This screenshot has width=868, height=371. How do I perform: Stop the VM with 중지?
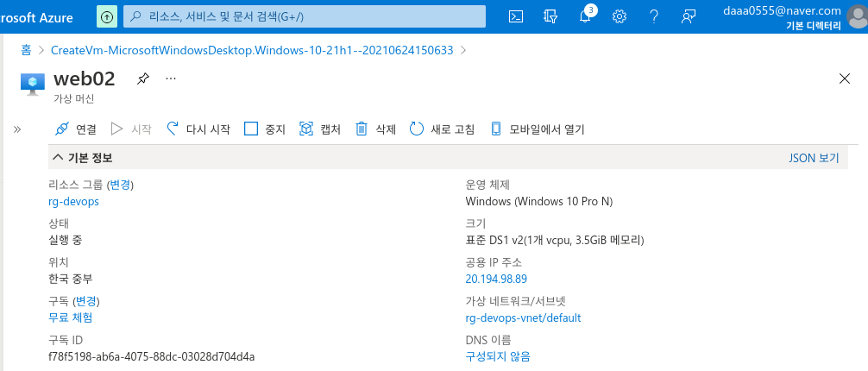(265, 129)
